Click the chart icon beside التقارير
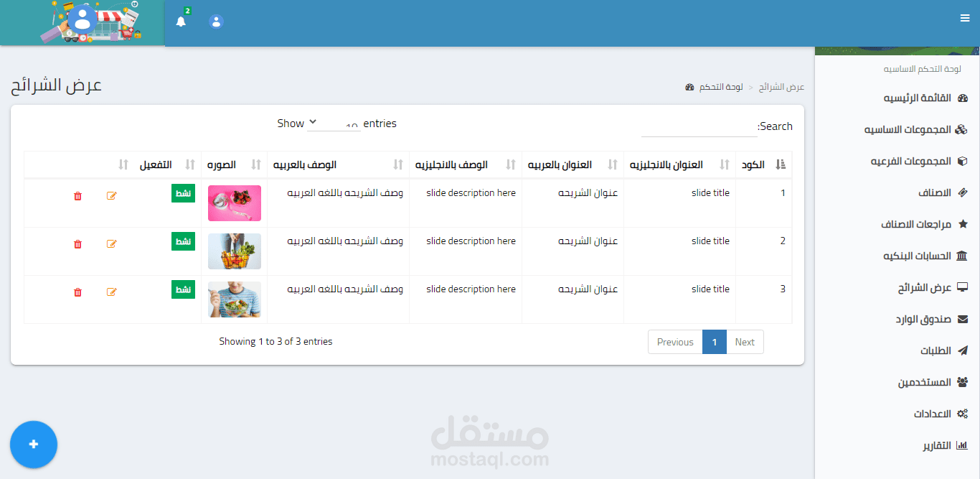 (963, 446)
